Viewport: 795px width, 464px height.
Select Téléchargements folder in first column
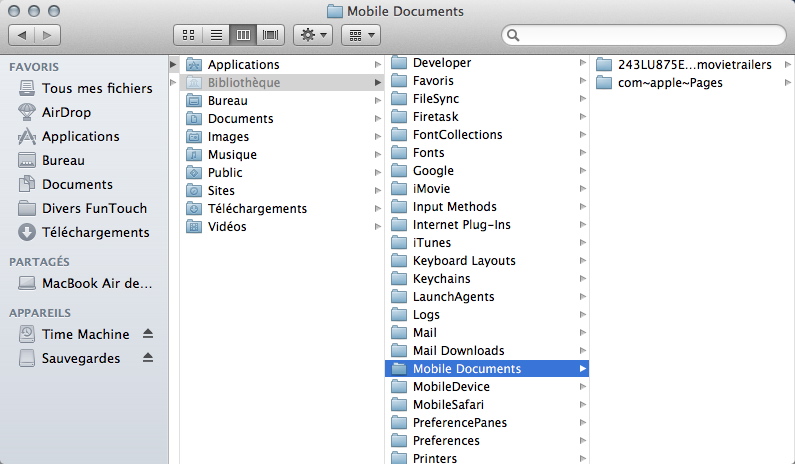click(x=282, y=208)
